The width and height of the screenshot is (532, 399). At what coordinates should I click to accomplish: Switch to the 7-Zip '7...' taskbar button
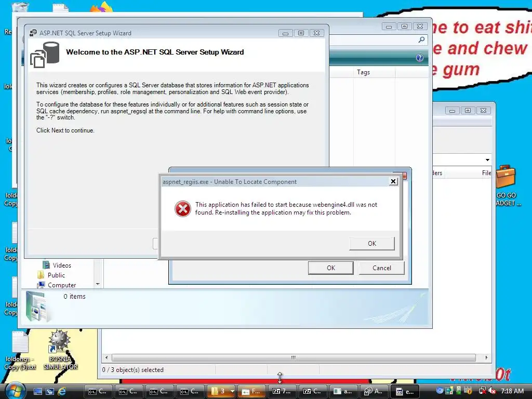pos(282,391)
